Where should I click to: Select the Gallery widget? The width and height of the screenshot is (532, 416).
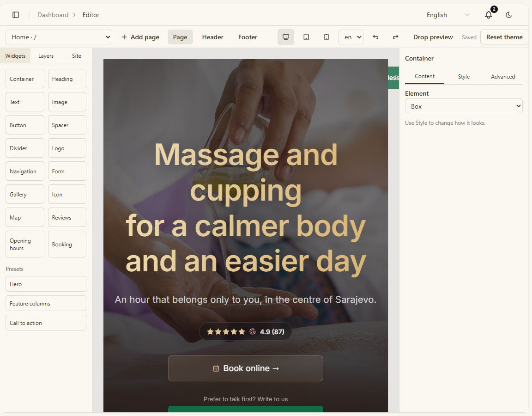[x=25, y=194]
